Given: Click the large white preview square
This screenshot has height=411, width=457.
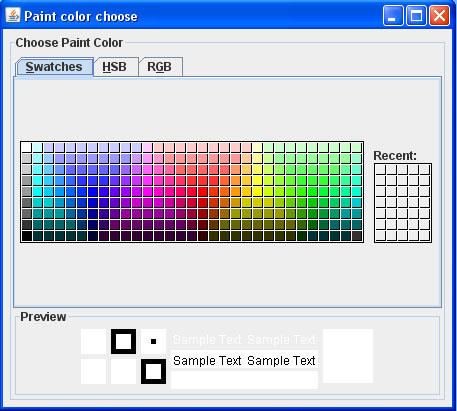Looking at the screenshot, I should (x=348, y=356).
